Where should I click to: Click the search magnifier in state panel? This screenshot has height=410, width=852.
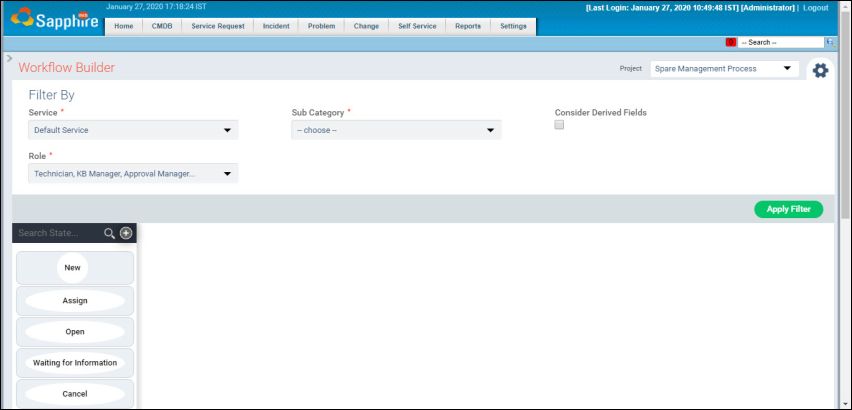click(x=109, y=233)
